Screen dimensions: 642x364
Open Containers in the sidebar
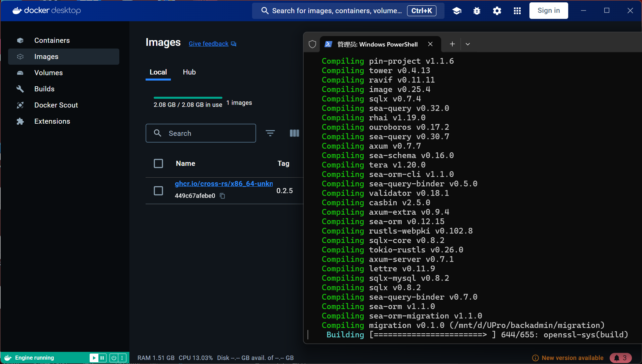coord(64,40)
